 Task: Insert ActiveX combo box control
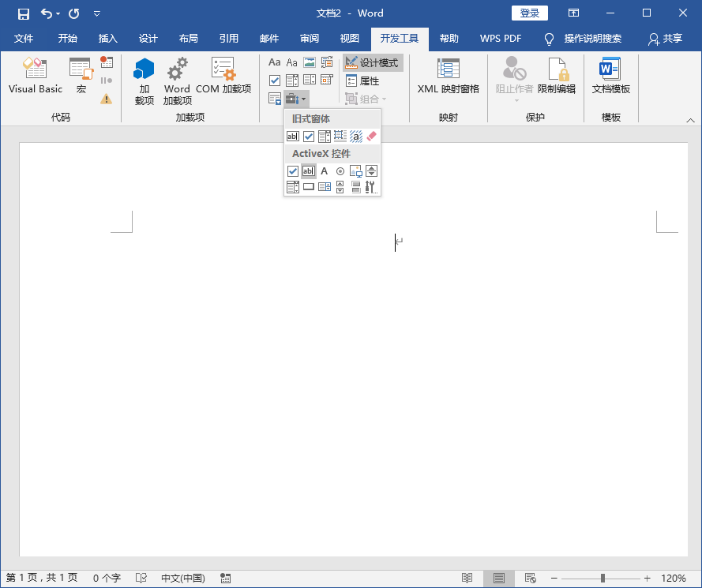[x=293, y=187]
